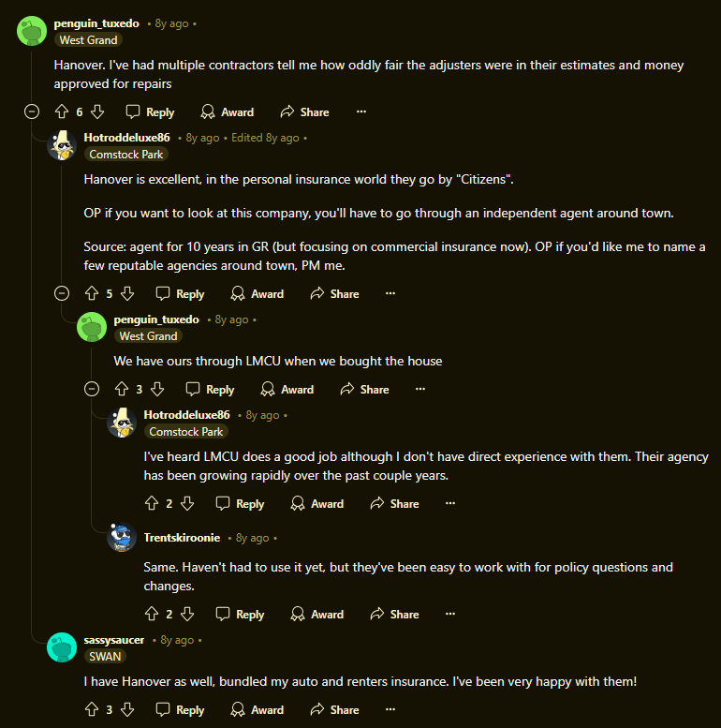Downvote the LMCU house comment
The image size is (721, 728).
click(157, 389)
